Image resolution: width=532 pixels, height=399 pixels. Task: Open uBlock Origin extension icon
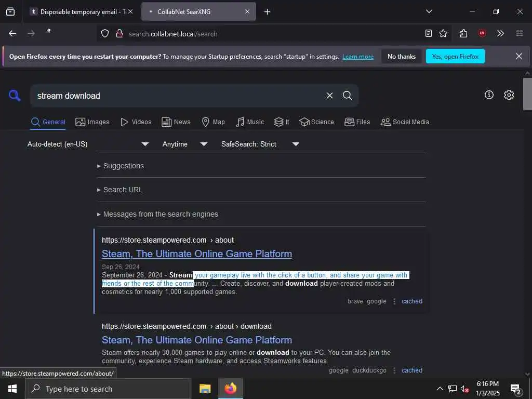[482, 33]
